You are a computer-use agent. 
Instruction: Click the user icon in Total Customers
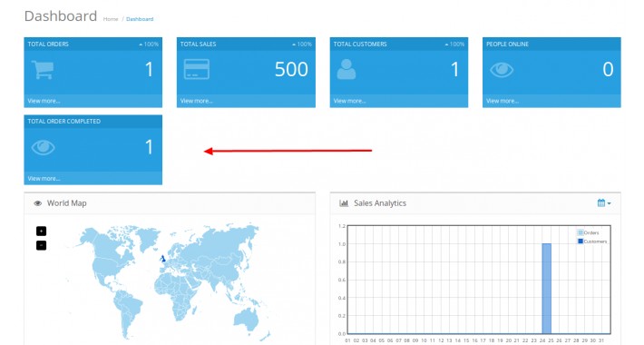point(346,69)
